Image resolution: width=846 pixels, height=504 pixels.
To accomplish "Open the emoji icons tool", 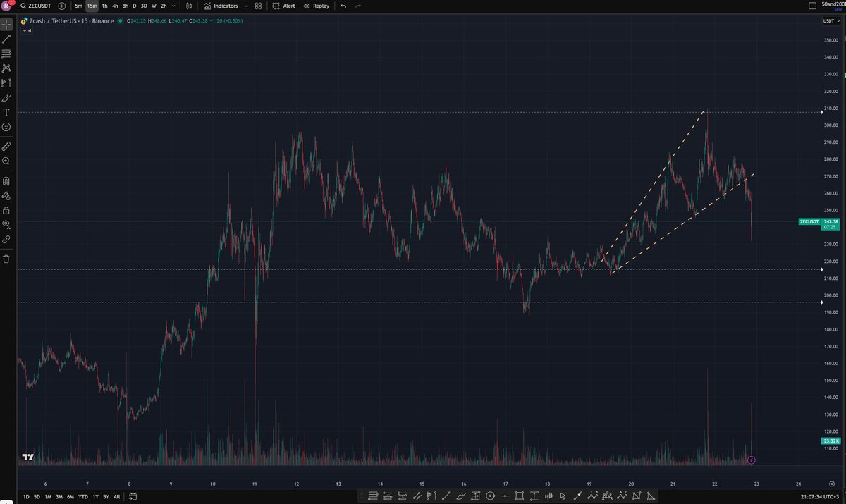I will tap(6, 127).
